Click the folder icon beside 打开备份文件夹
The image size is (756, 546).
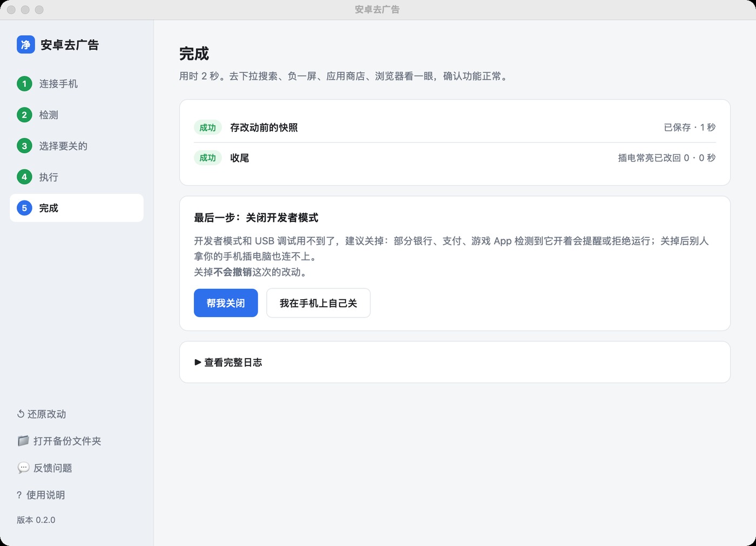23,441
